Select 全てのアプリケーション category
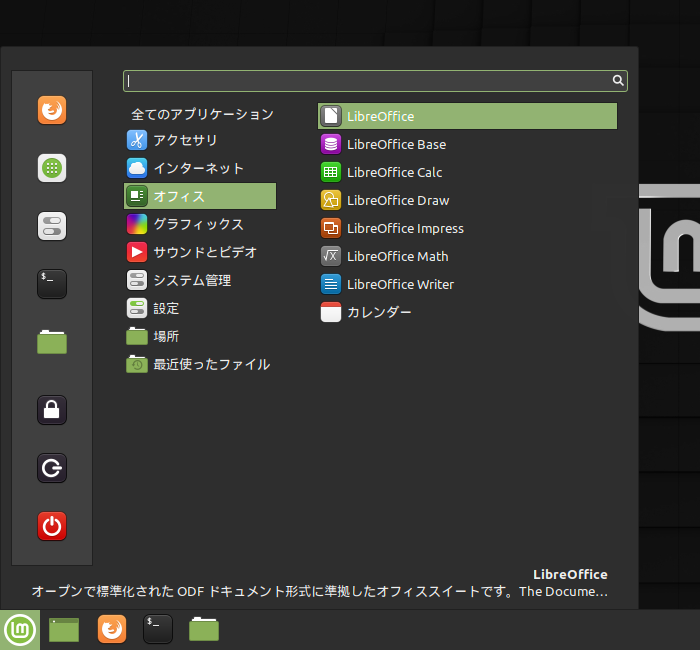 [202, 114]
